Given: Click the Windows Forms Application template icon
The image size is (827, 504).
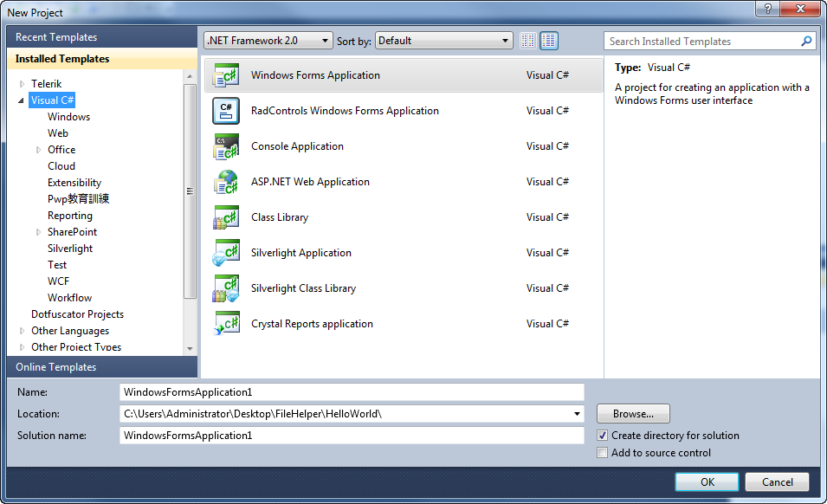Looking at the screenshot, I should pos(226,75).
